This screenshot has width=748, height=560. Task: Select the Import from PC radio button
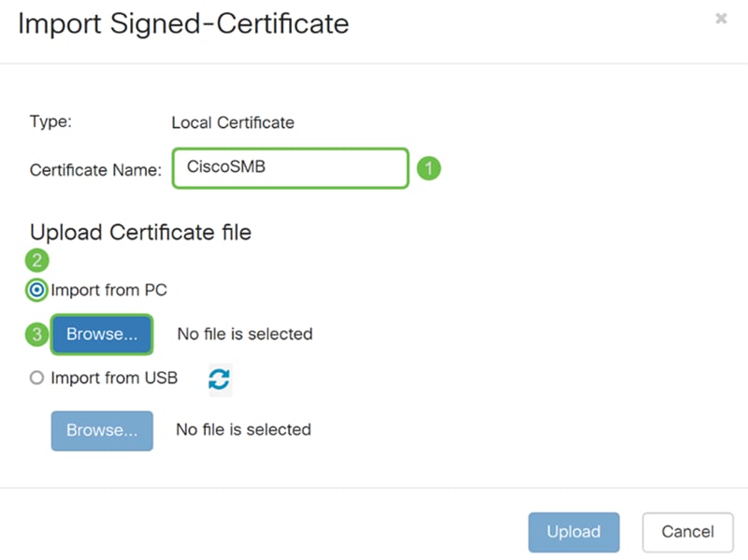(x=36, y=290)
